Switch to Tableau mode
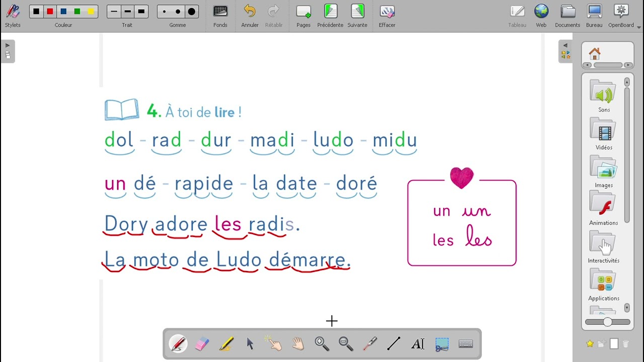The image size is (644, 362). click(517, 16)
